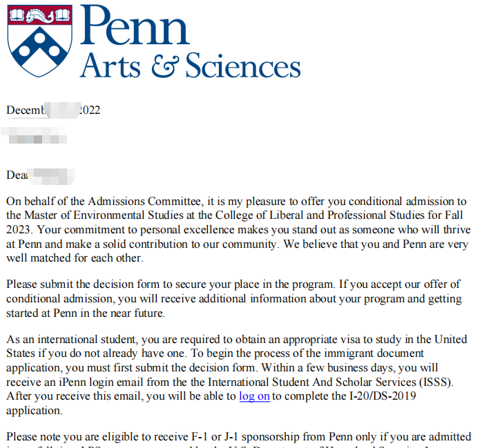The height and width of the screenshot is (448, 482).
Task: Click the Penn shield crest logo
Action: pyautogui.click(x=40, y=41)
